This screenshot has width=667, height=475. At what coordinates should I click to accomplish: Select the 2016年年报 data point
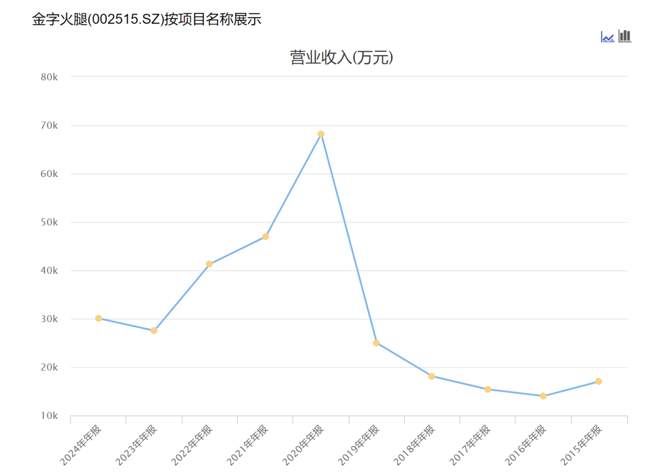(543, 396)
